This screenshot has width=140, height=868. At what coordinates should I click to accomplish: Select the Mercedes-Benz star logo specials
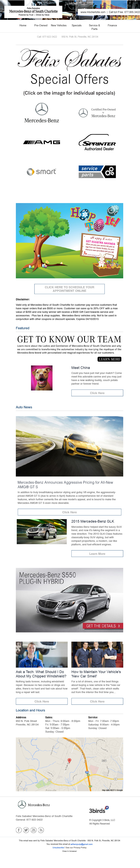tap(42, 113)
